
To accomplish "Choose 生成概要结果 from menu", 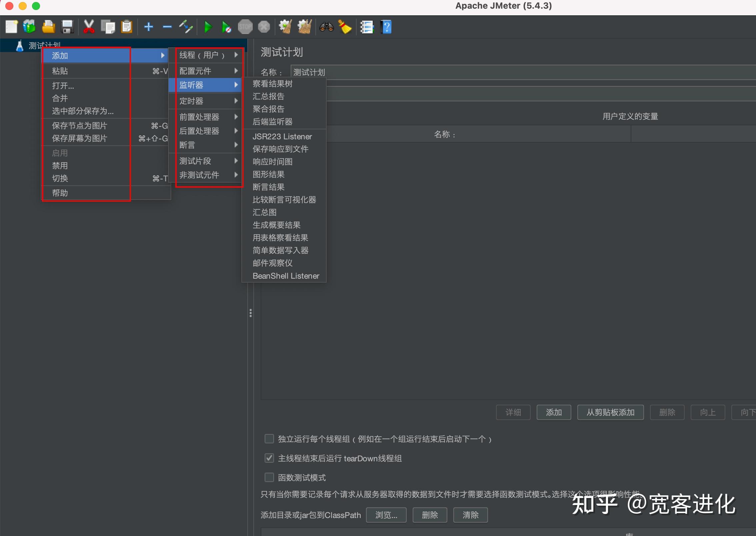I will coord(284,225).
